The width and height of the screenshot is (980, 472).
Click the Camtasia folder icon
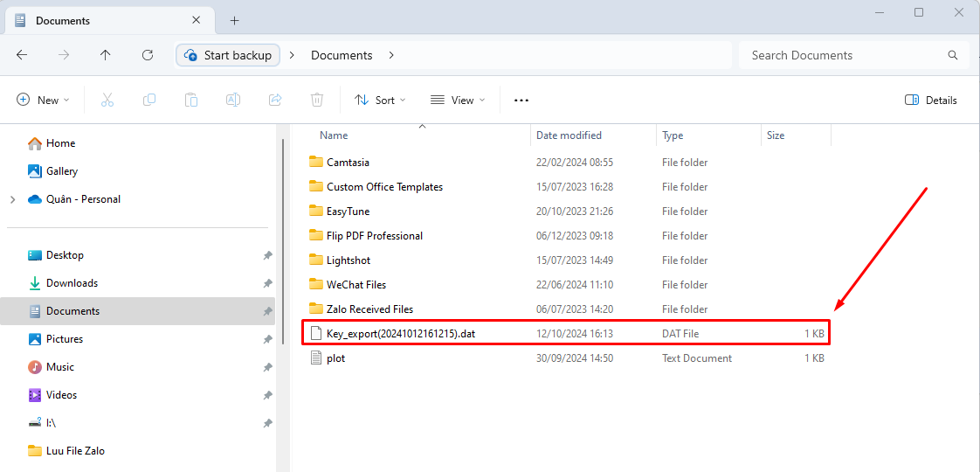[x=315, y=162]
